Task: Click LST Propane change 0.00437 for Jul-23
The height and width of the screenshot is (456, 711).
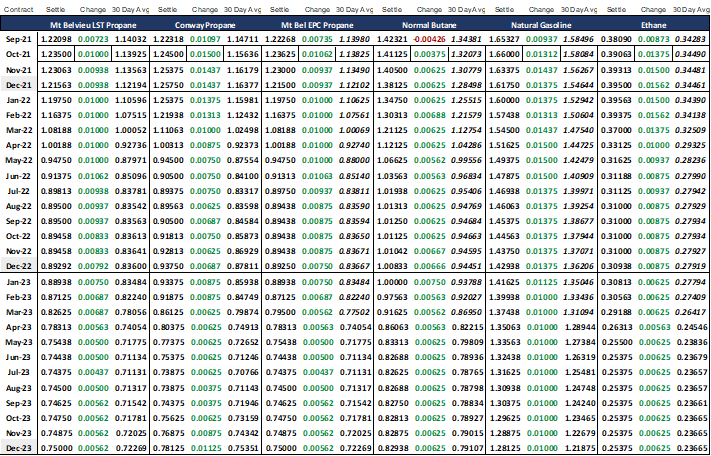Action: tap(93, 373)
